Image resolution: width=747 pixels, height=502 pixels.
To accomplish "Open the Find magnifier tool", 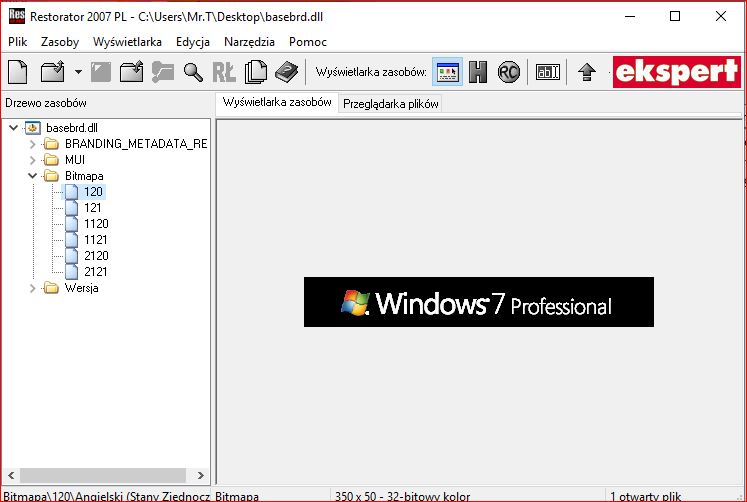I will tap(193, 72).
